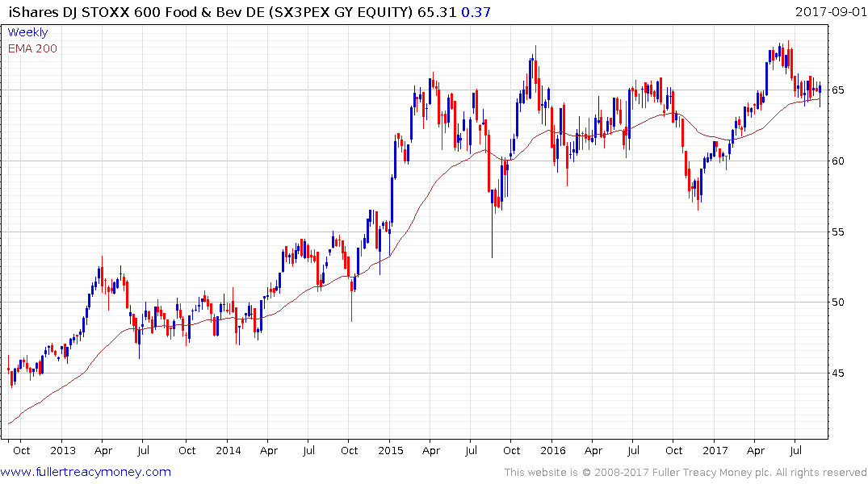The image size is (868, 484).
Task: Click the 60 price axis label
Action: click(x=837, y=161)
